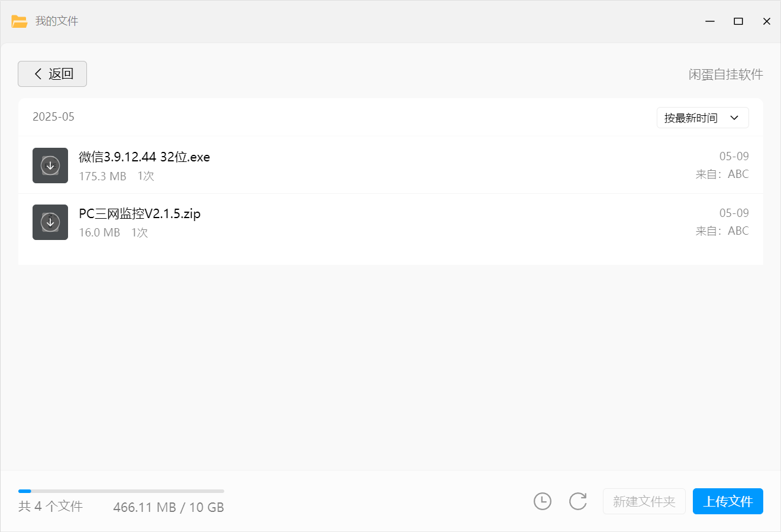Click the storage usage progress bar
Image resolution: width=781 pixels, height=532 pixels.
point(121,491)
